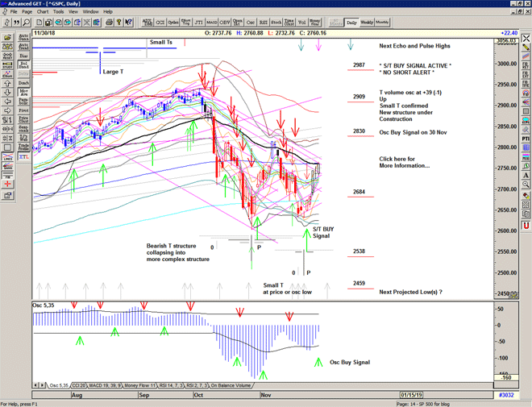This screenshot has height=407, width=532.
Task: Switch chart to Monthly timeframe
Action: pos(382,23)
